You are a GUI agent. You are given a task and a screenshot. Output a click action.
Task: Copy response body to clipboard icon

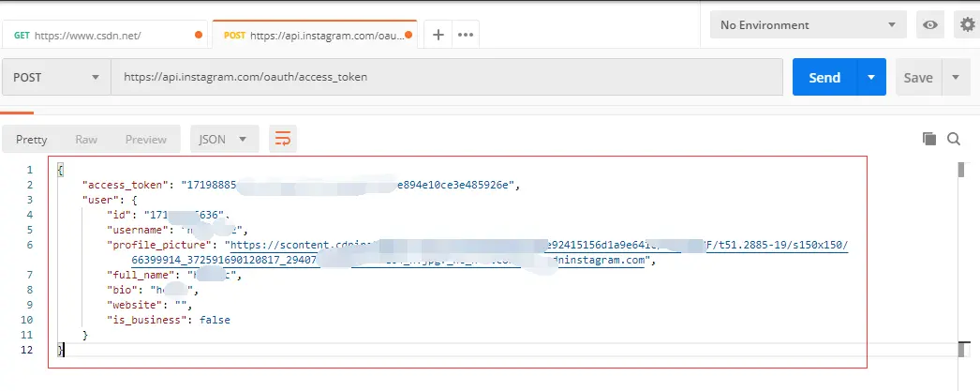coord(929,139)
